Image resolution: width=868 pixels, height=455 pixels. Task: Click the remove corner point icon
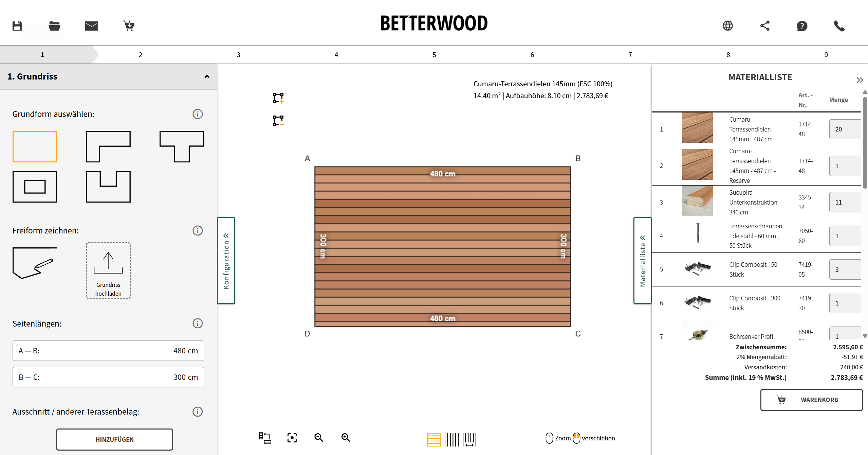278,120
